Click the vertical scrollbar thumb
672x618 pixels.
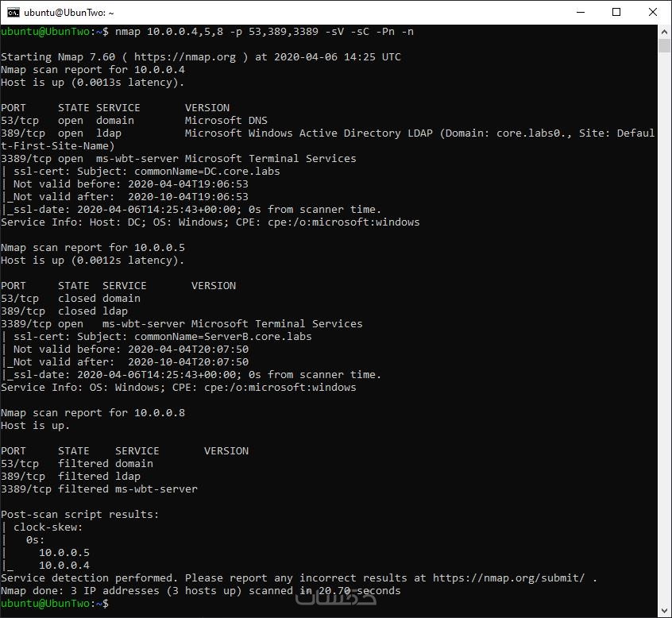point(664,45)
